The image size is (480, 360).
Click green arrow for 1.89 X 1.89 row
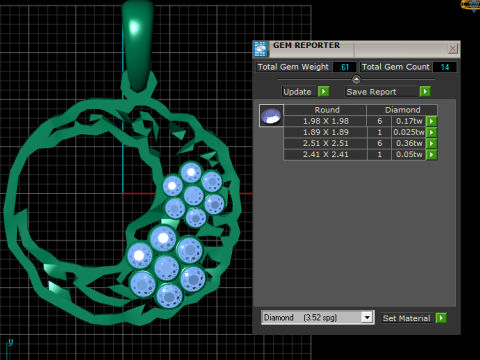[x=432, y=132]
